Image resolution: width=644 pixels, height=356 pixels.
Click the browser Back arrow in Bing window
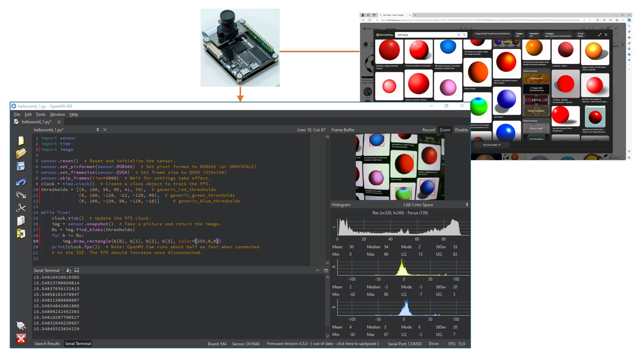pos(363,20)
